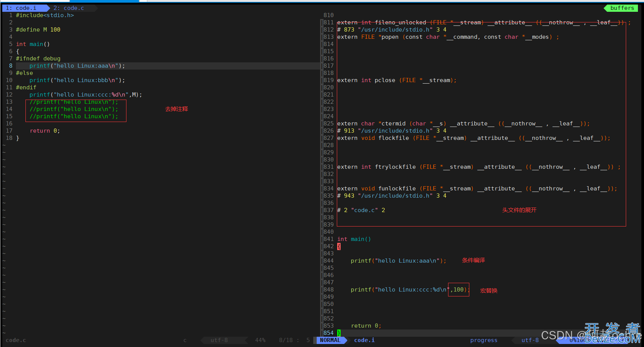644x347 pixels.
Task: Click the NORMAL mode indicator
Action: pos(330,340)
